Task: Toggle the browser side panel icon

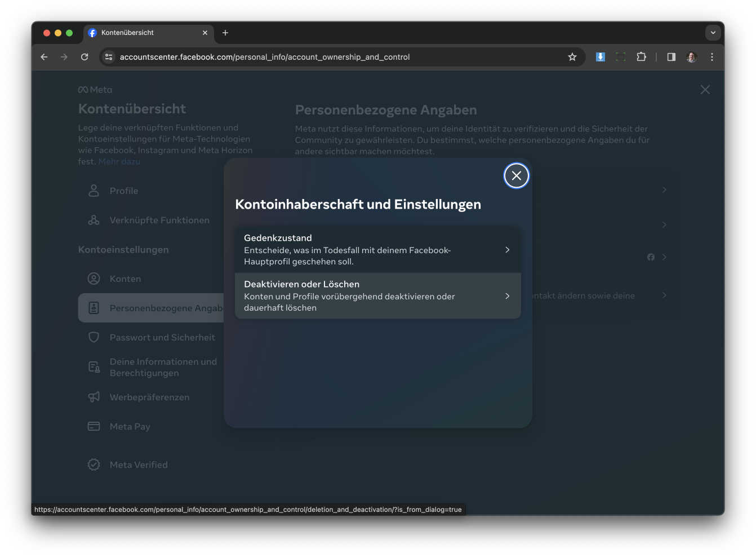Action: pyautogui.click(x=671, y=57)
